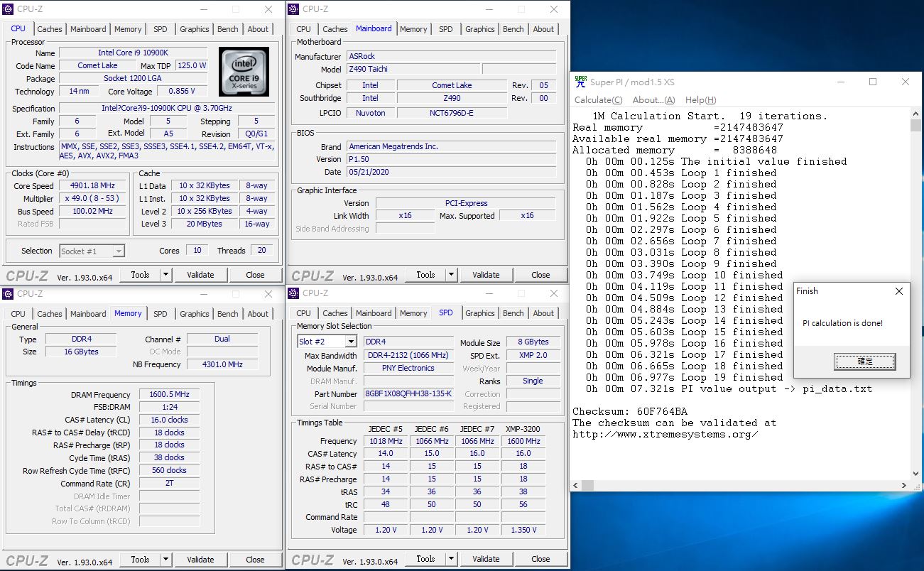Image resolution: width=924 pixels, height=571 pixels.
Task: Maximize the Super PI window
Action: 873,82
